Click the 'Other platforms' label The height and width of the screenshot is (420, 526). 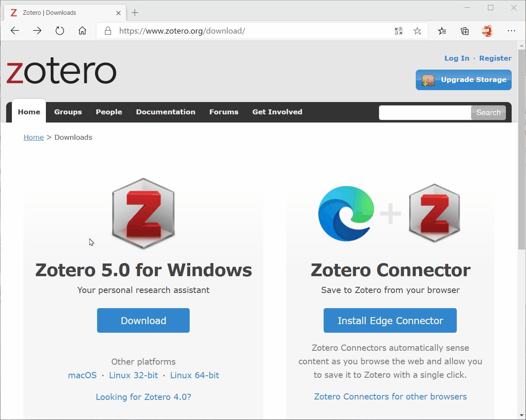(x=143, y=362)
